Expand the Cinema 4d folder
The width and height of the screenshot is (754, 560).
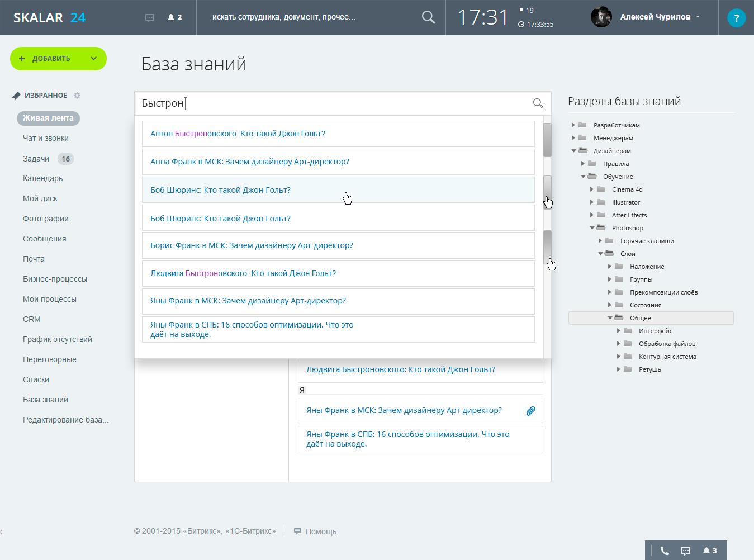(592, 189)
